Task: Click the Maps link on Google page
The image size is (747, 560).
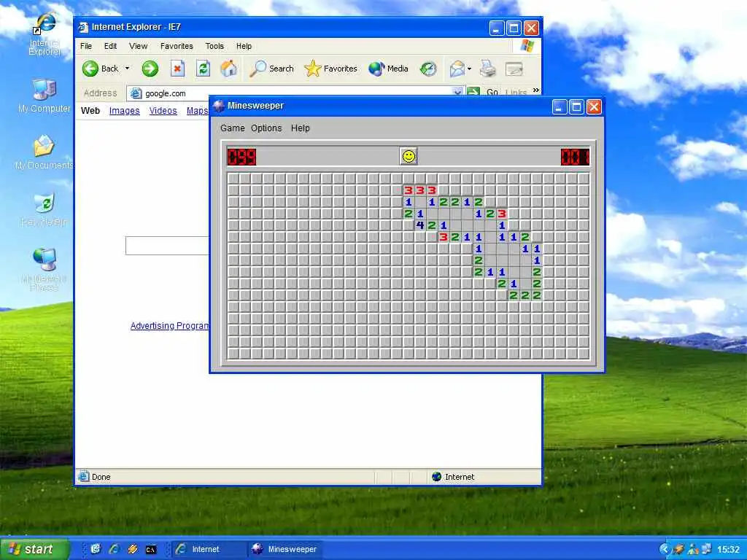Action: [197, 111]
